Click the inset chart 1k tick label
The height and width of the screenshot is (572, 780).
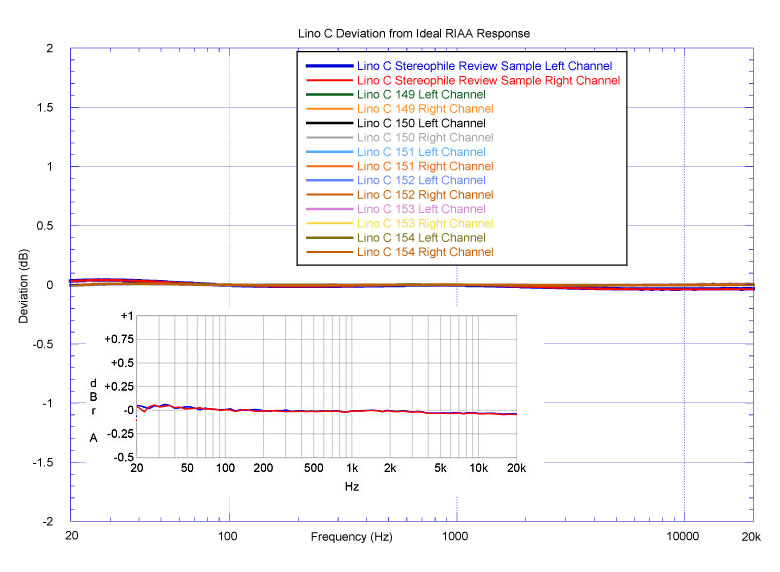[x=352, y=468]
